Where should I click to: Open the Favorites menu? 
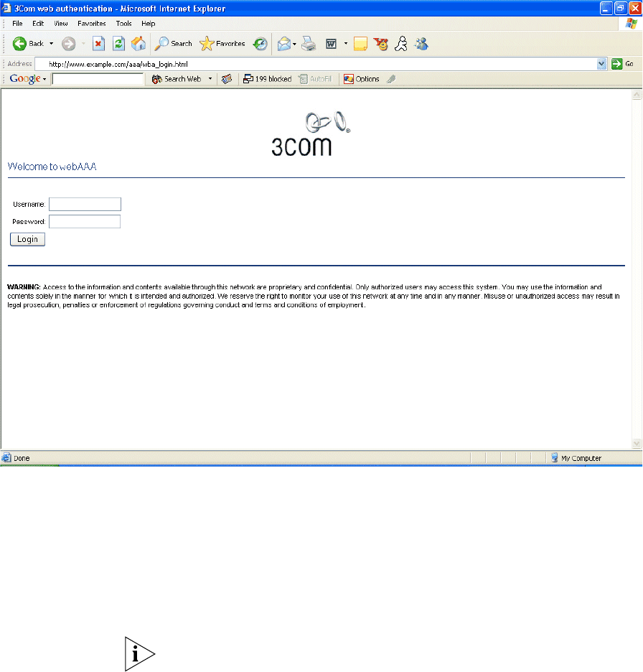[x=92, y=24]
